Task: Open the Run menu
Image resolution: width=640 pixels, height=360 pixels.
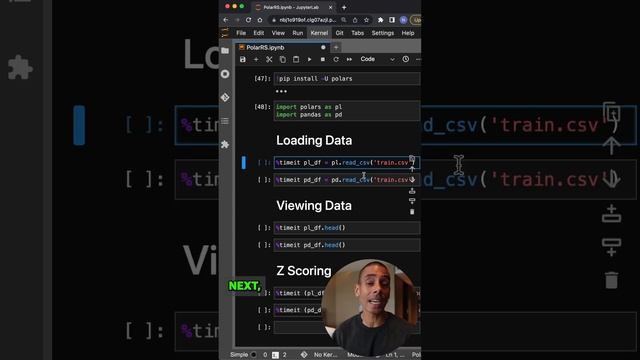Action: [x=298, y=33]
